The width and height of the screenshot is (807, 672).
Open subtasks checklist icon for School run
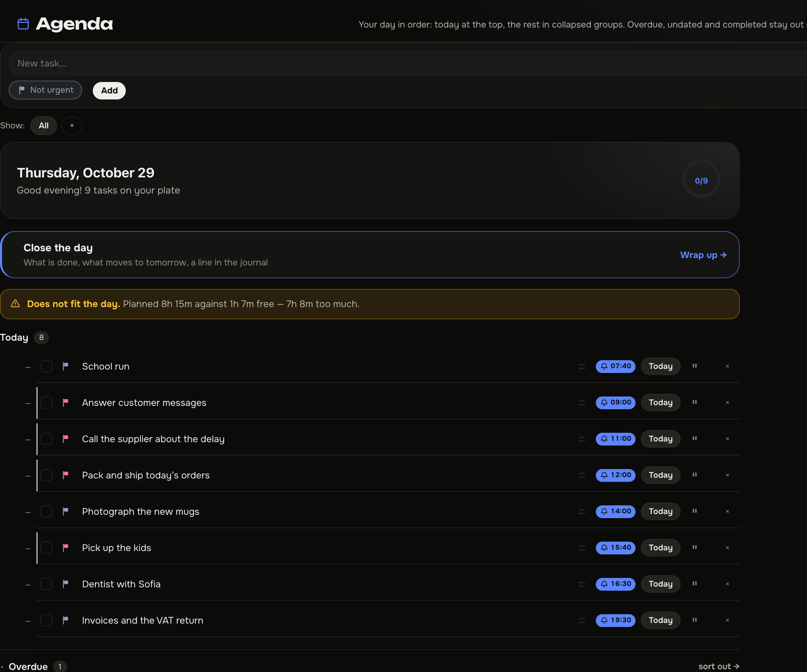pyautogui.click(x=582, y=366)
